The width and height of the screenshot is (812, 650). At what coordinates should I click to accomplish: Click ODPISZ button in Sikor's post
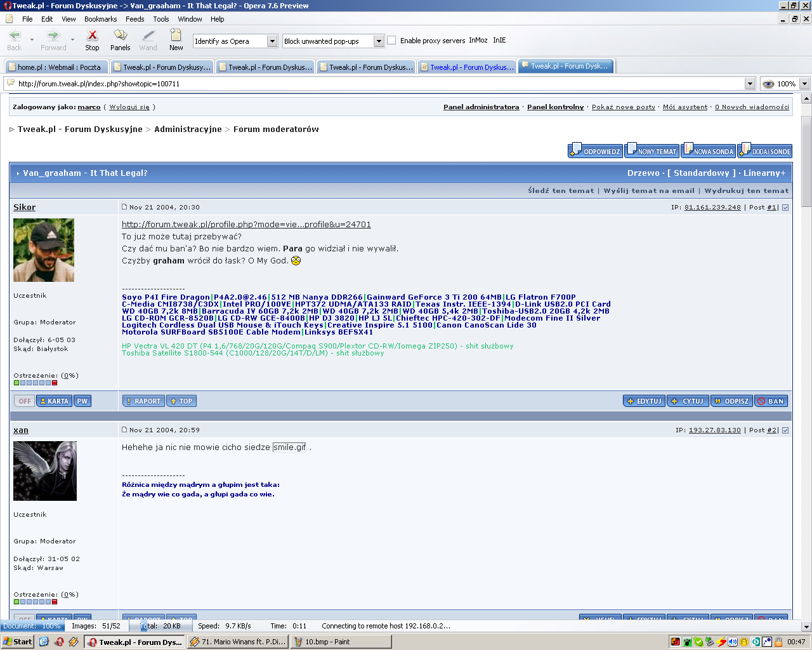point(731,401)
